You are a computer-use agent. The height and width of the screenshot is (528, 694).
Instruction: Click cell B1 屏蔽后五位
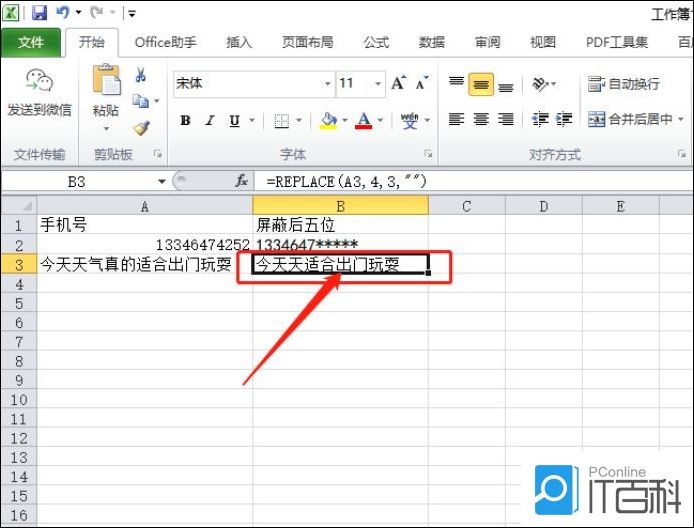pyautogui.click(x=340, y=225)
